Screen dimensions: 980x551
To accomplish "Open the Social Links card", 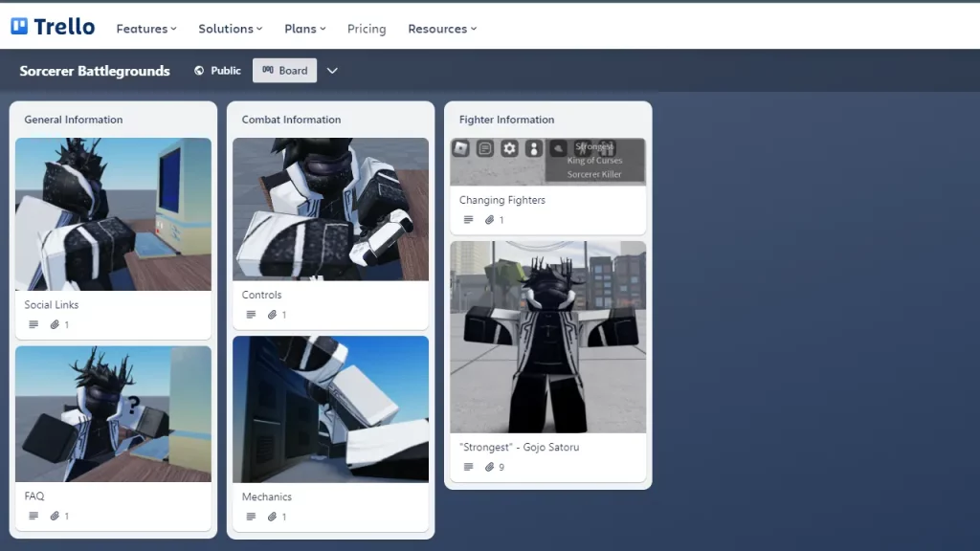I will coord(52,305).
